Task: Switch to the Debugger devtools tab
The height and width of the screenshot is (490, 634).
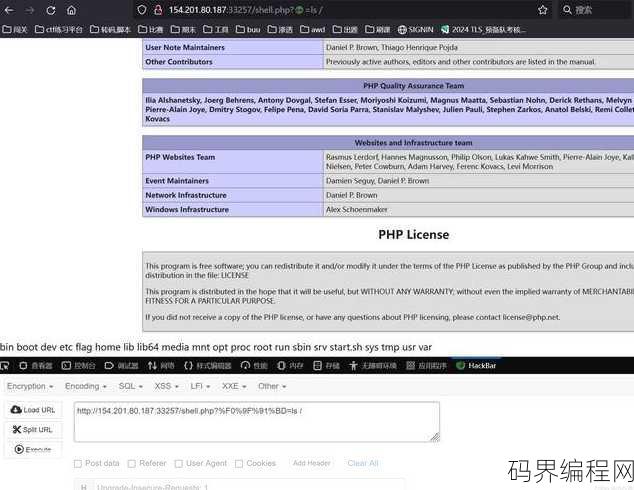Action: click(121, 366)
